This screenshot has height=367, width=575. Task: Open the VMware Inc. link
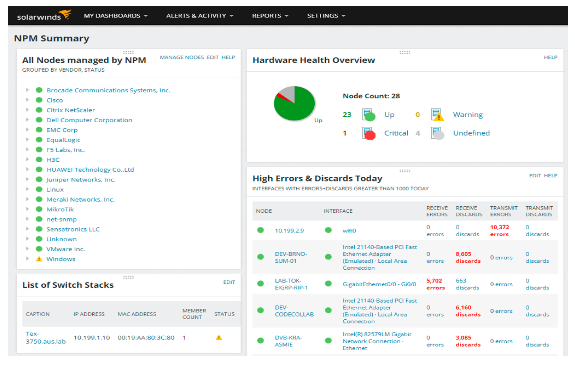tap(66, 249)
